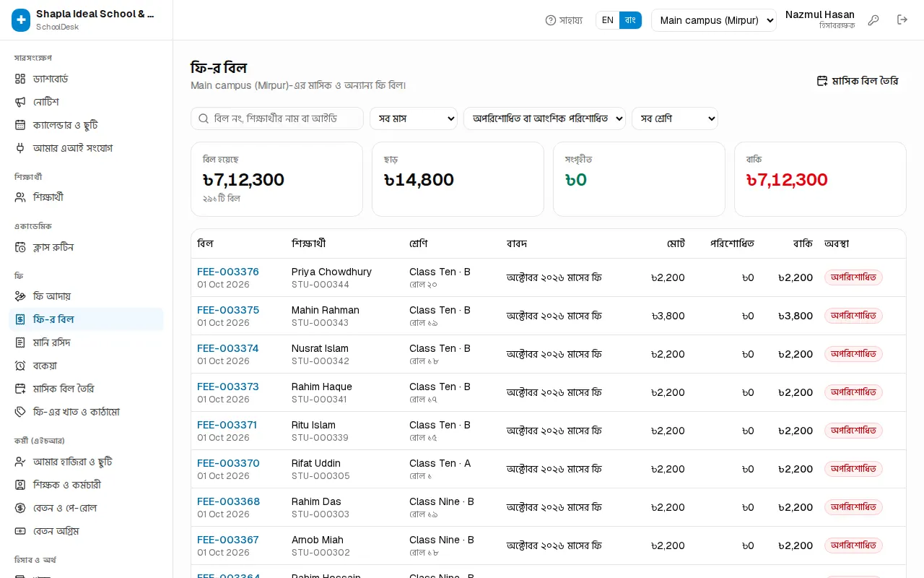The height and width of the screenshot is (578, 924).
Task: Open bill FEE-003370
Action: [x=228, y=463]
